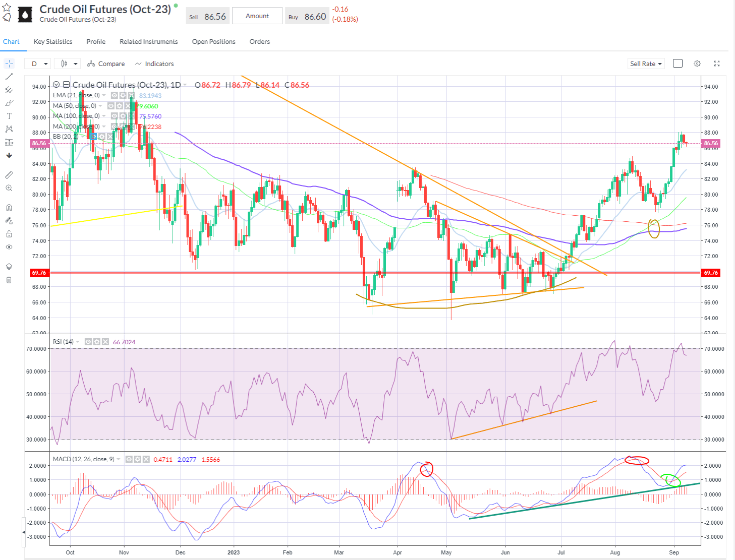Open the Open Positions tab
Screen dimensions: 735x560
coord(213,42)
